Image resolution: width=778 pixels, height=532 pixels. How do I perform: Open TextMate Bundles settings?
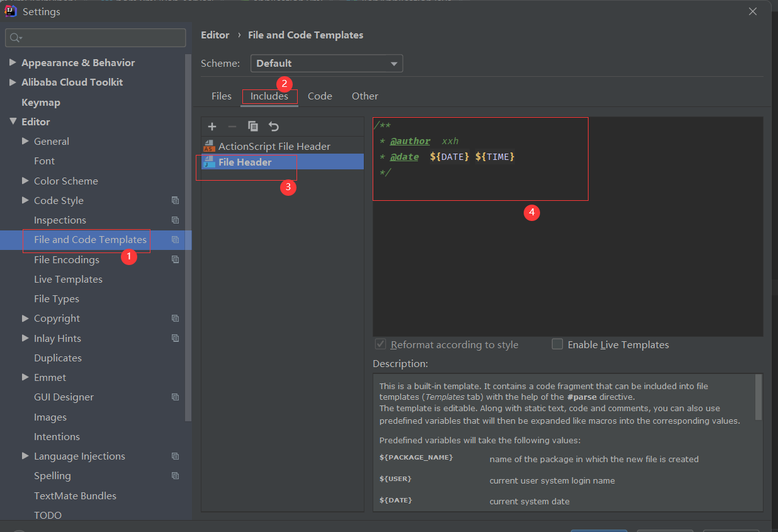(75, 495)
